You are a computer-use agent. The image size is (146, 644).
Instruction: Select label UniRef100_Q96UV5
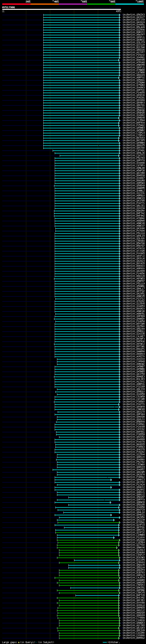[133, 583]
